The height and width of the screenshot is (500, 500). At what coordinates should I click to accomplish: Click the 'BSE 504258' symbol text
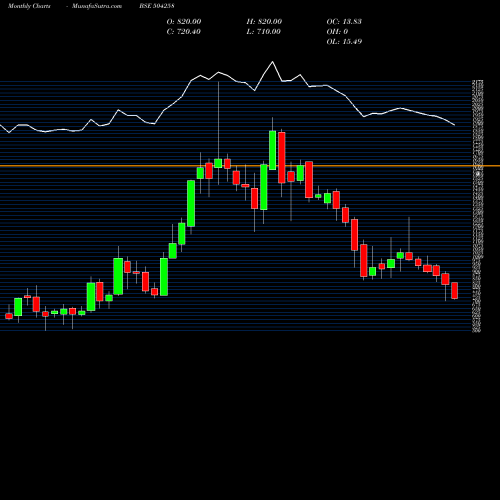click(x=157, y=6)
